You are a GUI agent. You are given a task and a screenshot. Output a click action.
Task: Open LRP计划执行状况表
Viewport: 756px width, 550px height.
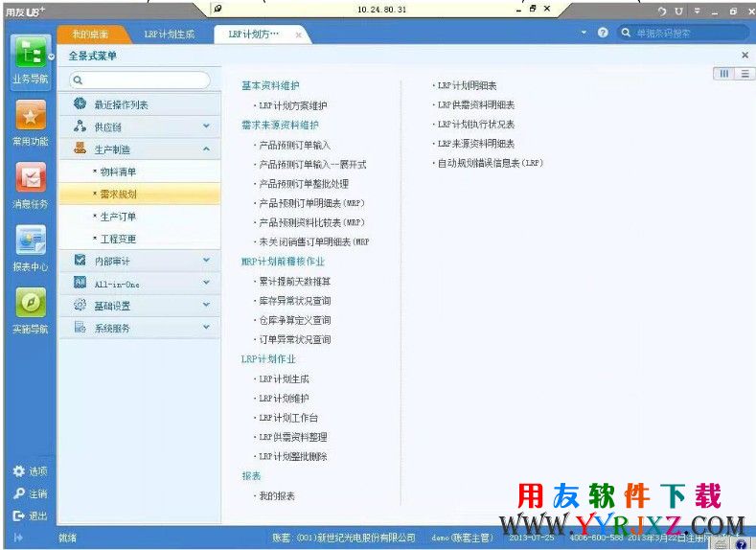(x=476, y=124)
